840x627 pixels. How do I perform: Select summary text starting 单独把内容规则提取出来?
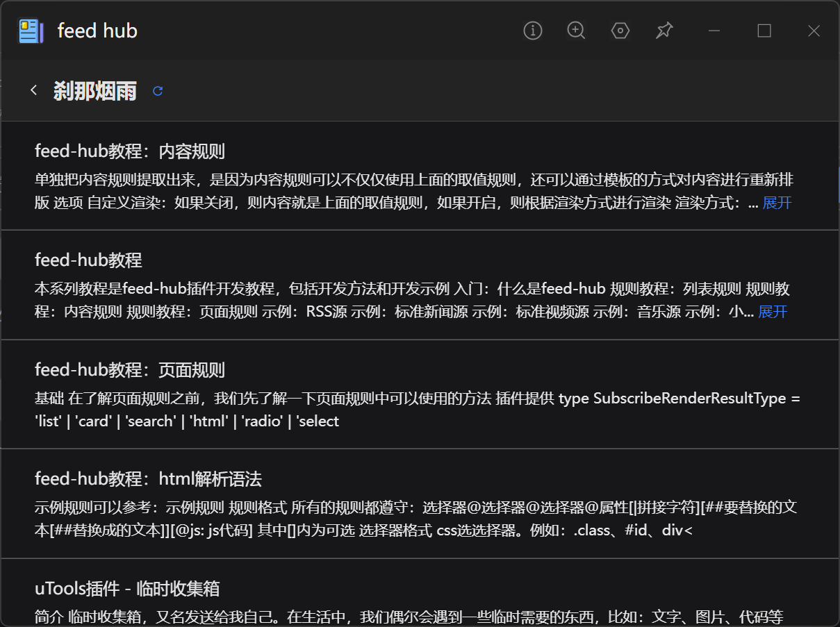pyautogui.click(x=415, y=192)
